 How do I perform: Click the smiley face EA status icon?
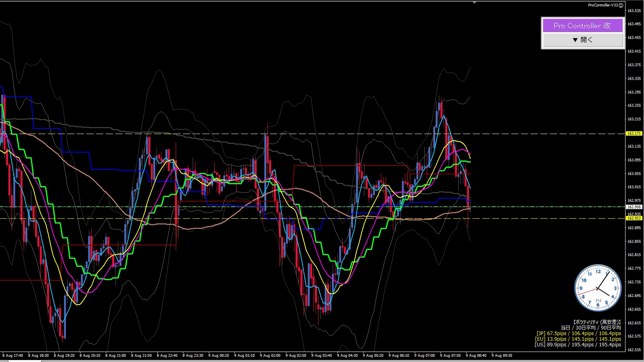coord(621,5)
